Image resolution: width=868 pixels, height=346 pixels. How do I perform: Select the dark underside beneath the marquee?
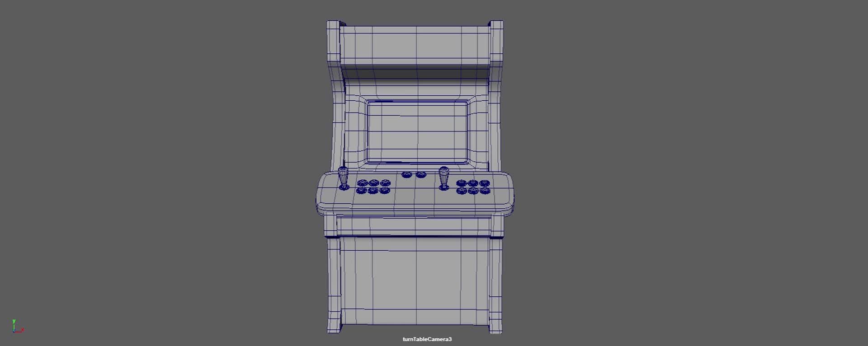coord(415,73)
